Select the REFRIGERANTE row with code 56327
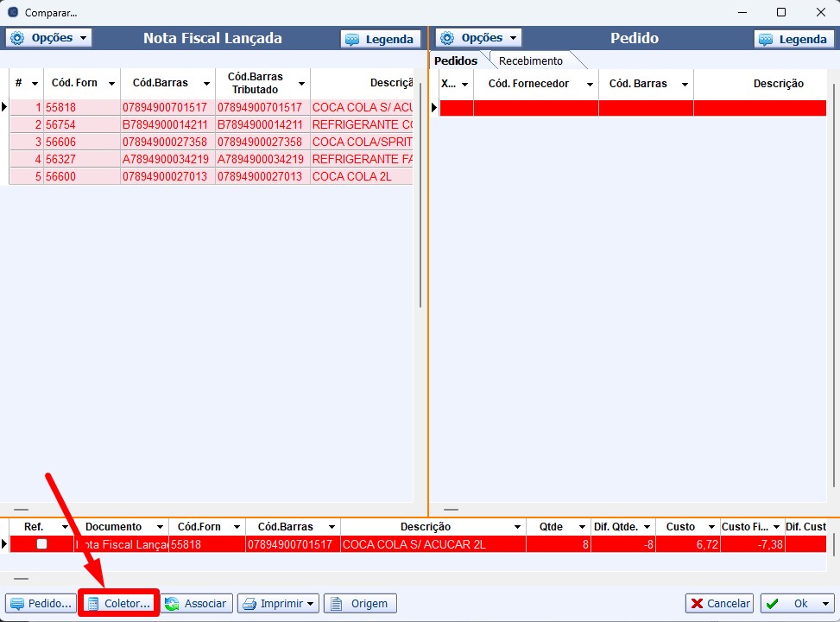Viewport: 840px width, 622px height. (211, 159)
